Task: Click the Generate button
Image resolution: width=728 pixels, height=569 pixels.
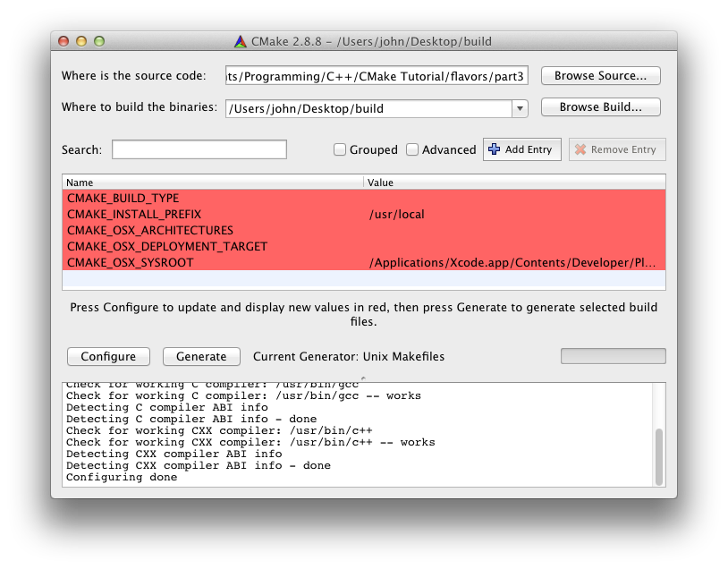Action: [201, 356]
